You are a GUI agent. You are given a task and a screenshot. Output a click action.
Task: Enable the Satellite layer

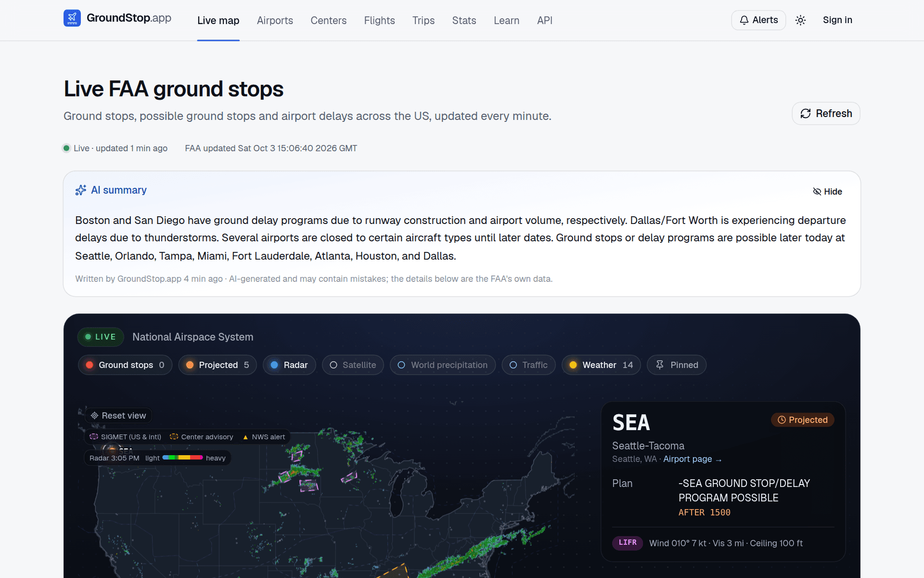353,365
